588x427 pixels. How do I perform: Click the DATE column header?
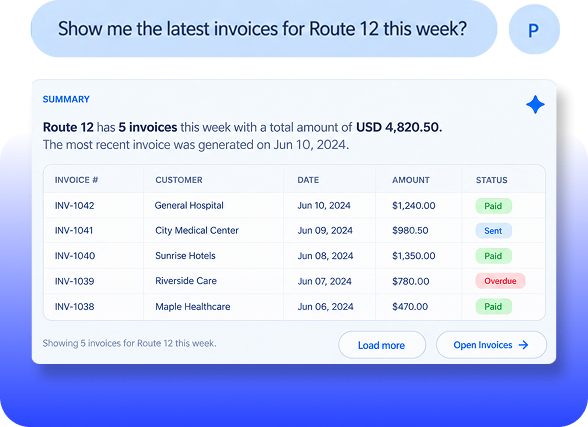click(x=308, y=180)
